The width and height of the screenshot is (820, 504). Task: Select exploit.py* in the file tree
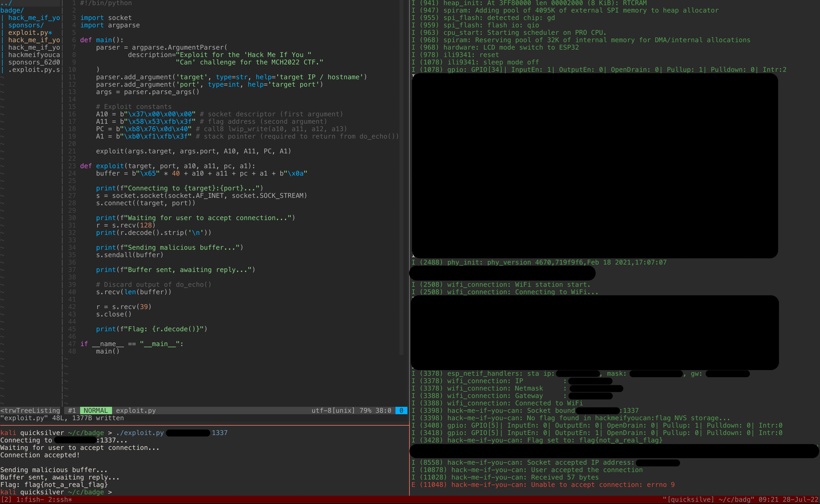[x=30, y=33]
